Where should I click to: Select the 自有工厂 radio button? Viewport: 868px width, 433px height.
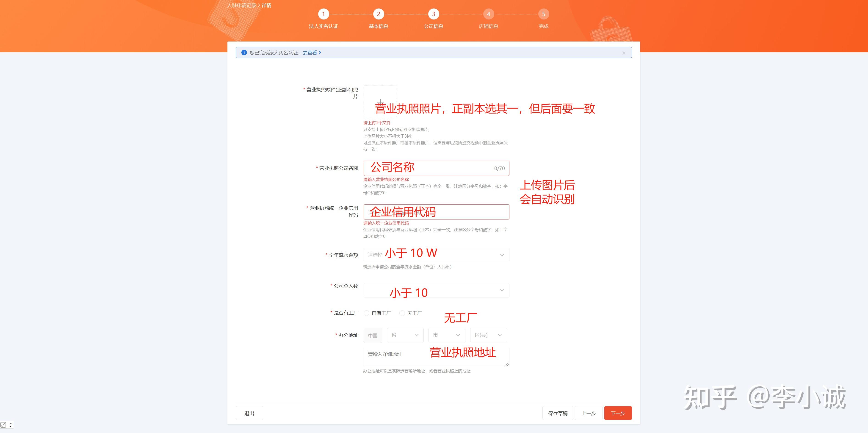click(366, 313)
